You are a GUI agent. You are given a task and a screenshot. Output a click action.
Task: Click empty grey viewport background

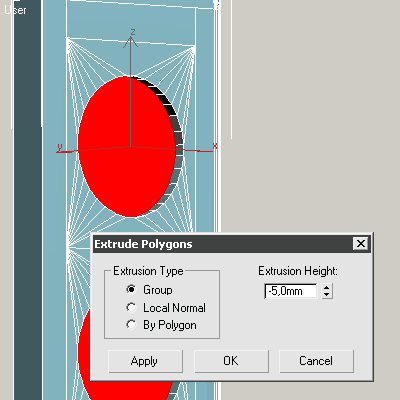[x=310, y=117]
